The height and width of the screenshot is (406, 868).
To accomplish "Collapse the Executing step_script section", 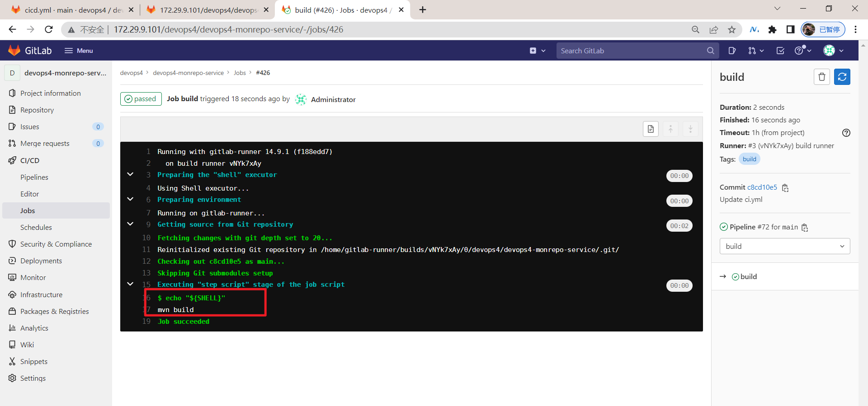I will point(130,284).
